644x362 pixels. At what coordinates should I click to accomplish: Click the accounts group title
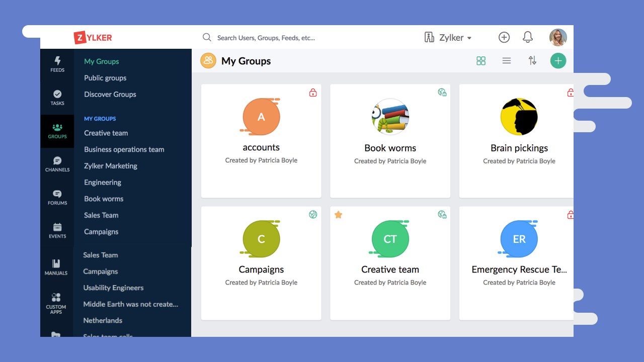(261, 147)
